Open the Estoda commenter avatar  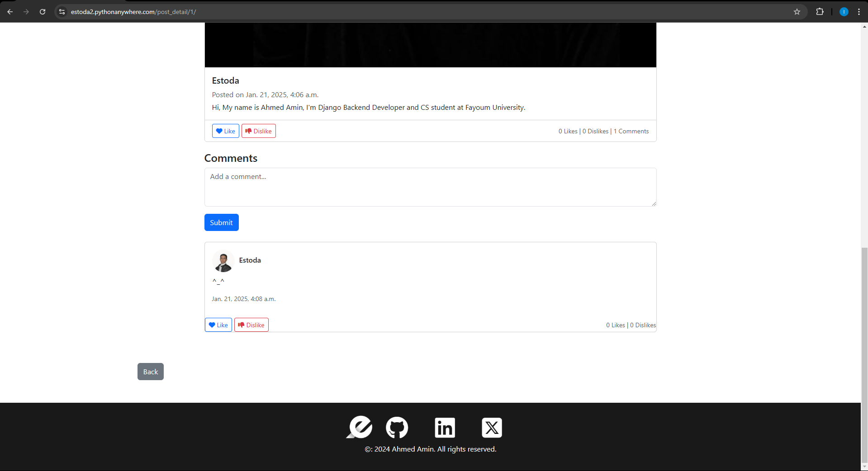pos(223,261)
